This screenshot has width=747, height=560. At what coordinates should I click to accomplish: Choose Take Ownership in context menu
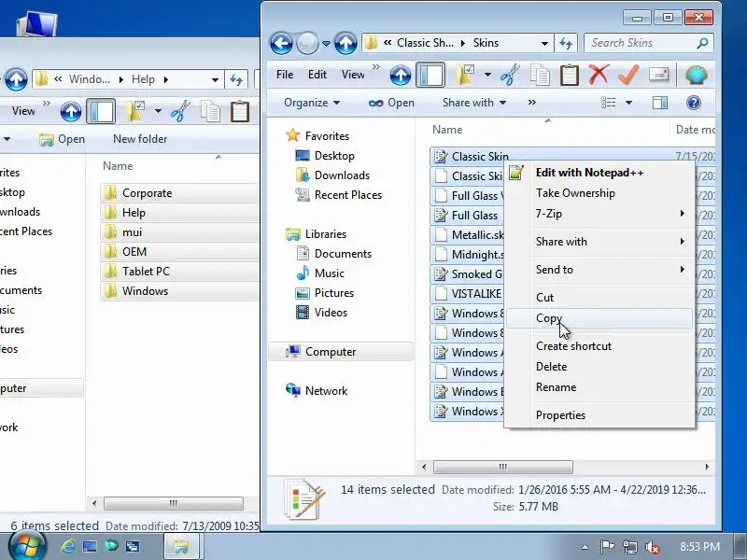click(599, 193)
